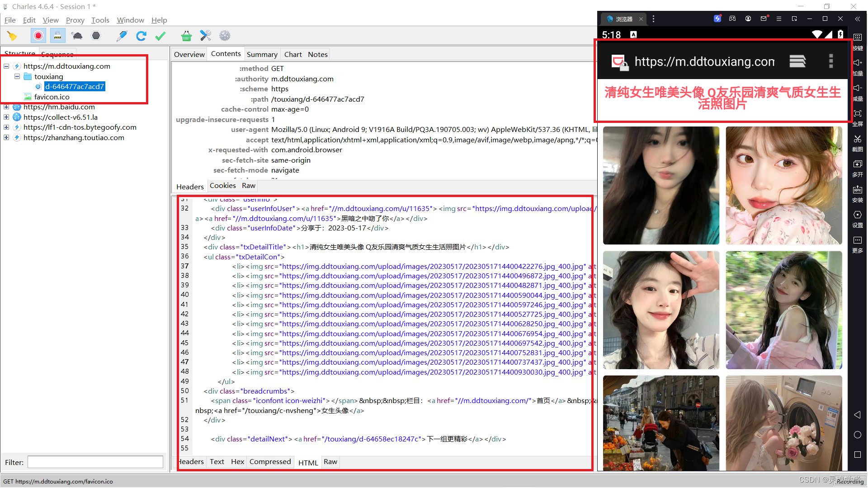This screenshot has height=488, width=868.
Task: Toggle throttling with the turtle icon
Action: (77, 36)
